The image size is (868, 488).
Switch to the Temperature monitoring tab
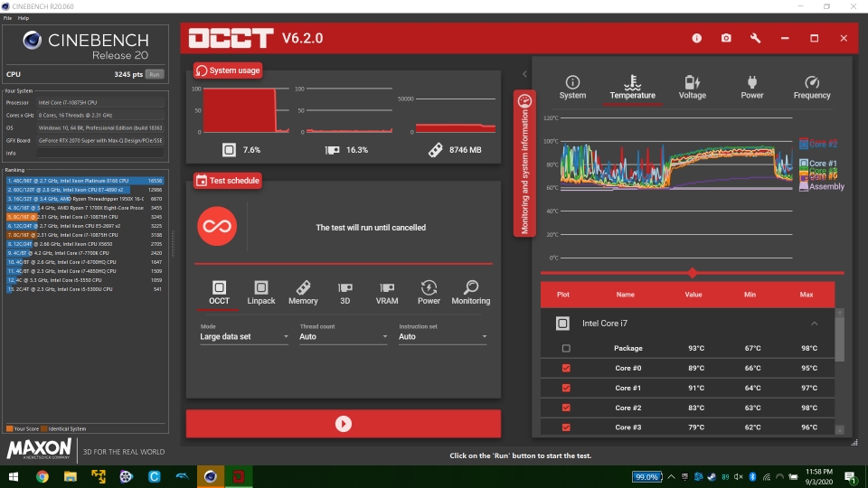point(632,88)
